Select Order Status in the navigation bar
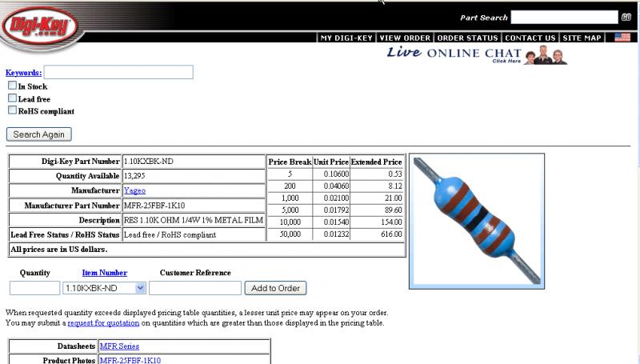The image size is (640, 364). pyautogui.click(x=467, y=38)
